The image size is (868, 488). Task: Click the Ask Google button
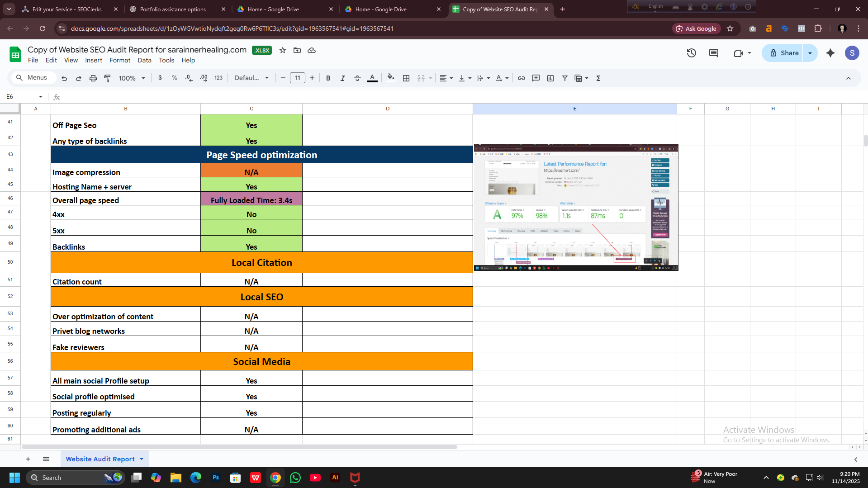pos(696,28)
